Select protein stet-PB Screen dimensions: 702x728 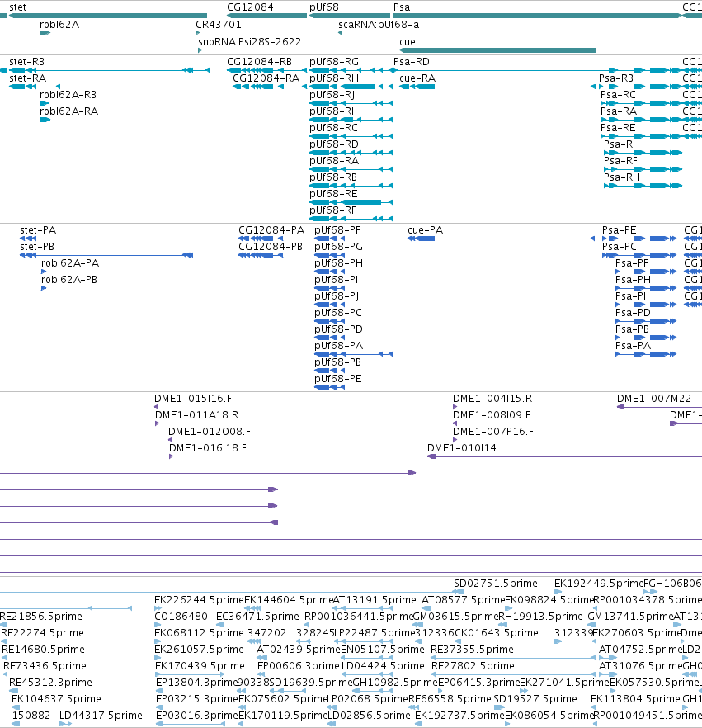point(106,255)
